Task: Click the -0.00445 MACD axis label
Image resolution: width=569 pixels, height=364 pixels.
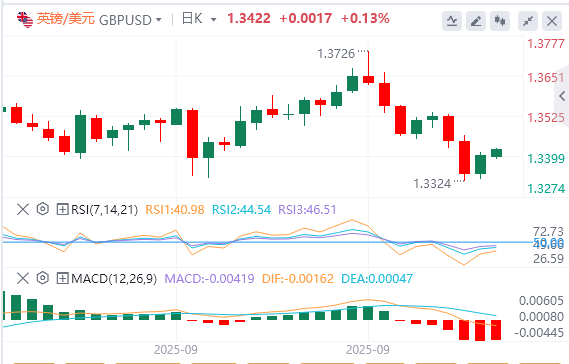Action: coord(539,333)
